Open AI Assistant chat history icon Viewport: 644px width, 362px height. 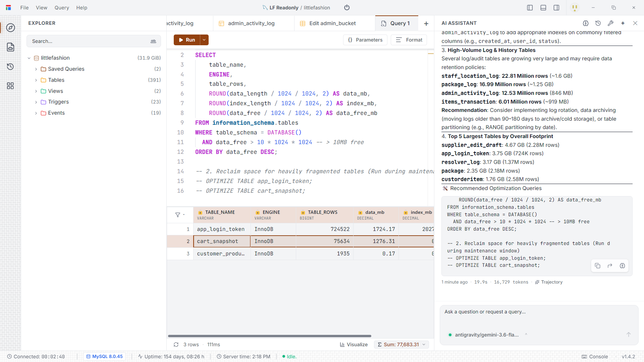coord(598,23)
